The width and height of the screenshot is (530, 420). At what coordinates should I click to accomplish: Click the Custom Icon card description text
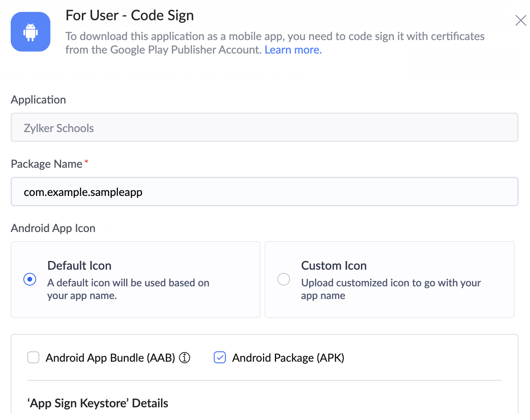[390, 289]
